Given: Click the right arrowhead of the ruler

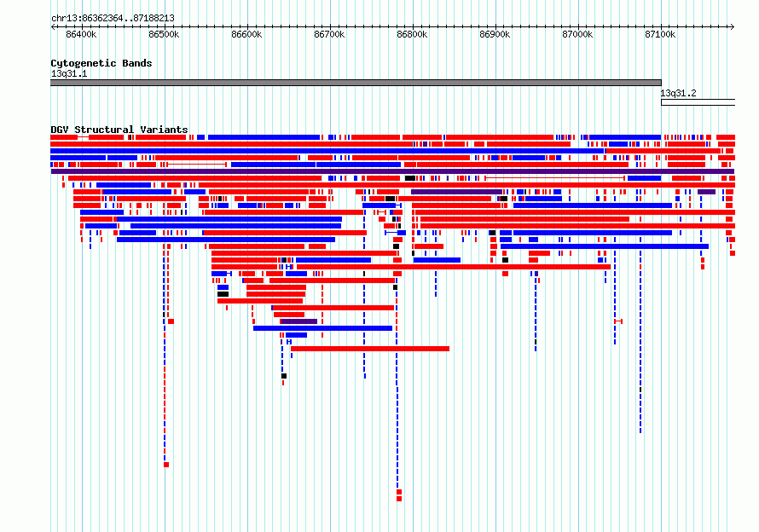Looking at the screenshot, I should pyautogui.click(x=733, y=27).
